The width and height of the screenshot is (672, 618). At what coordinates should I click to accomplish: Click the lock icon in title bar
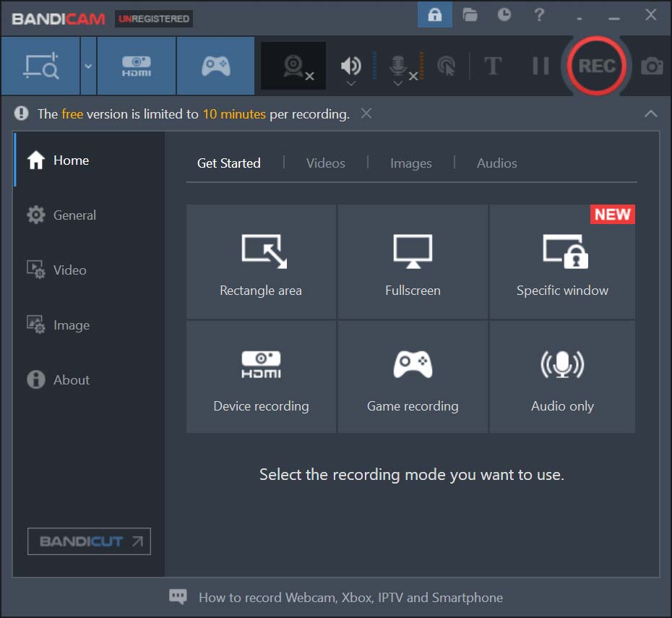434,15
